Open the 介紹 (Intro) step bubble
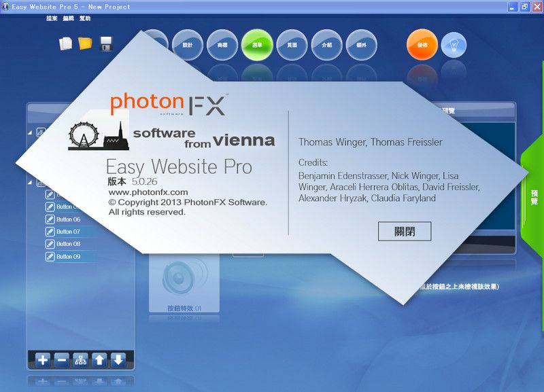 tap(327, 45)
